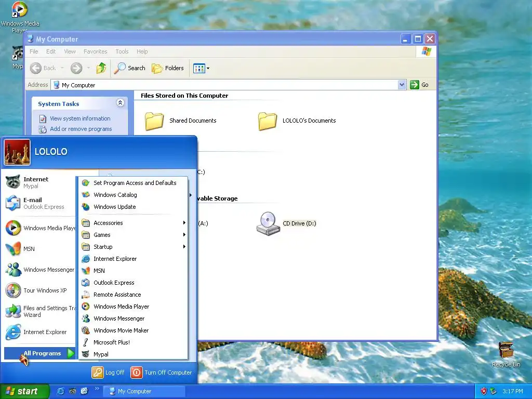The image size is (532, 399).
Task: Launch Internet Explorer from Quick Launch
Action: pos(60,391)
